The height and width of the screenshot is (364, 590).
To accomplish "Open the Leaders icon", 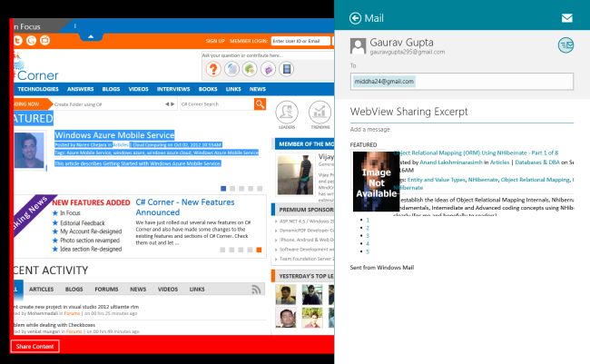I will [287, 114].
